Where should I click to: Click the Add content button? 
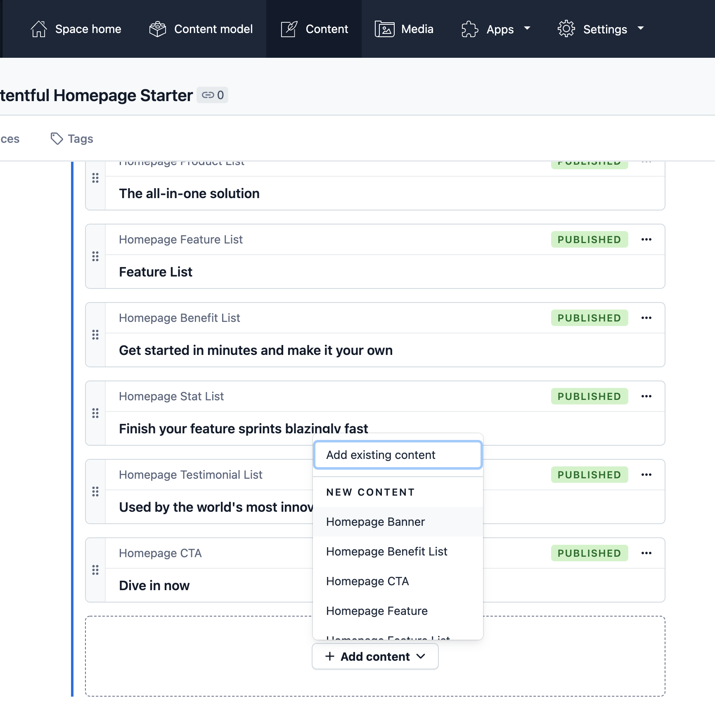point(375,656)
